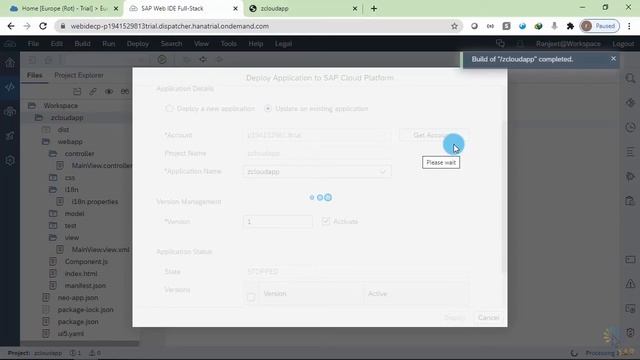This screenshot has width=640, height=360.
Task: Open the Outline list icon in right sidebar
Action: pyautogui.click(x=630, y=152)
